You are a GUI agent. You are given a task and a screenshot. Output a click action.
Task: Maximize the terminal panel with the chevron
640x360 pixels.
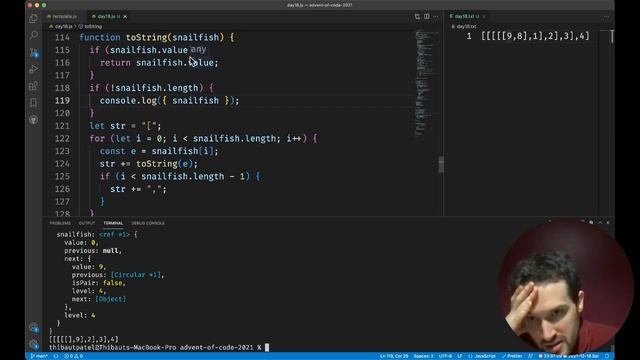click(600, 223)
